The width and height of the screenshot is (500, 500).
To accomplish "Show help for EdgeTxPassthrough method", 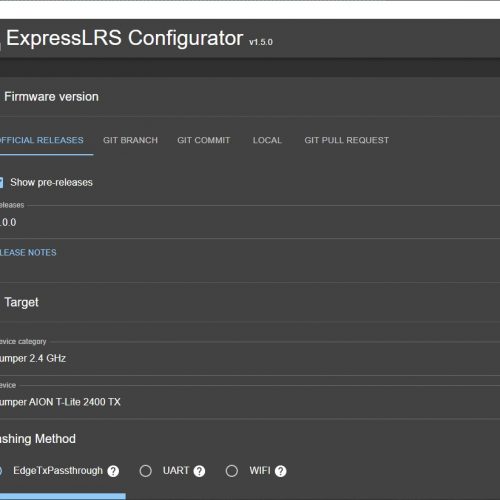I will coord(113,471).
